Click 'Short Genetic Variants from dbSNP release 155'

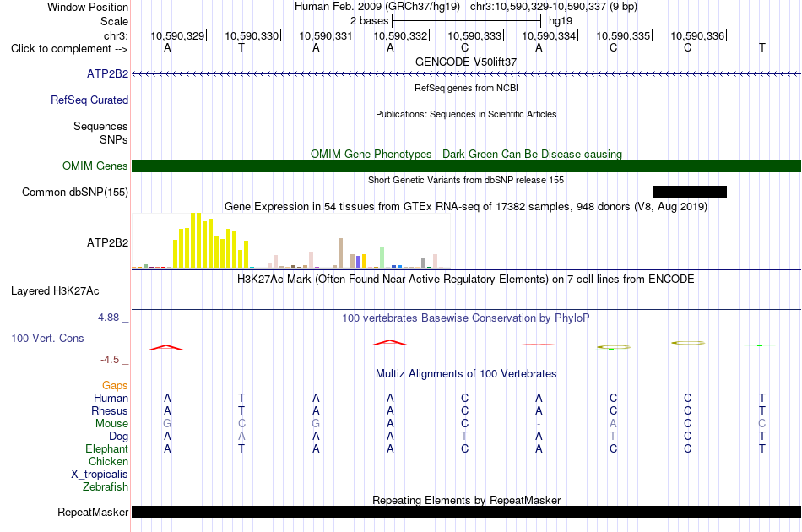(466, 180)
